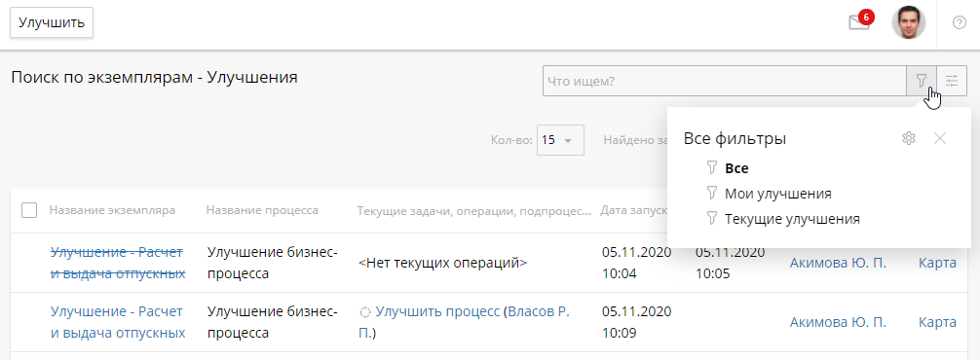Sort by Название процесса column
Image resolution: width=980 pixels, height=360 pixels.
(x=262, y=210)
